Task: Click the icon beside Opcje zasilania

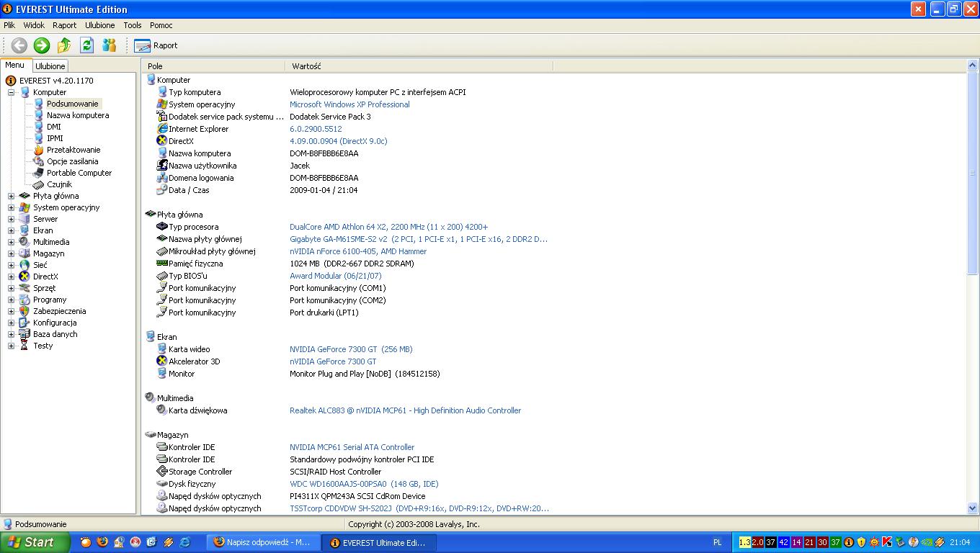Action: coord(39,161)
